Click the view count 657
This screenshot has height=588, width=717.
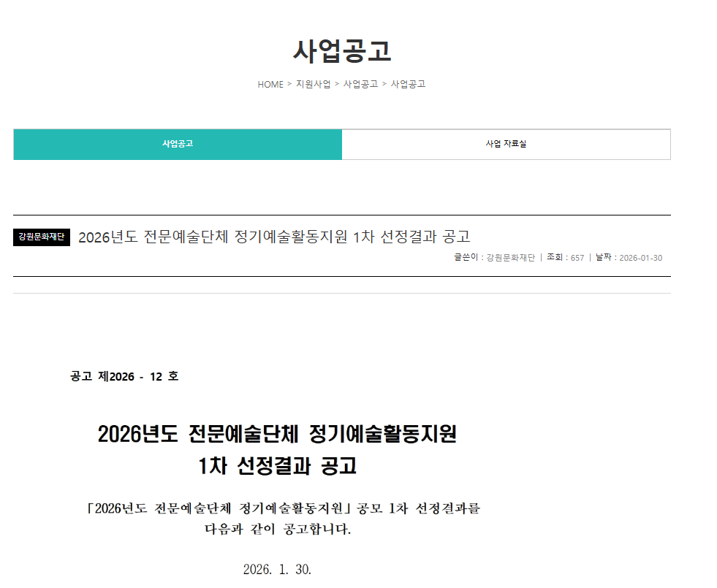[577, 258]
